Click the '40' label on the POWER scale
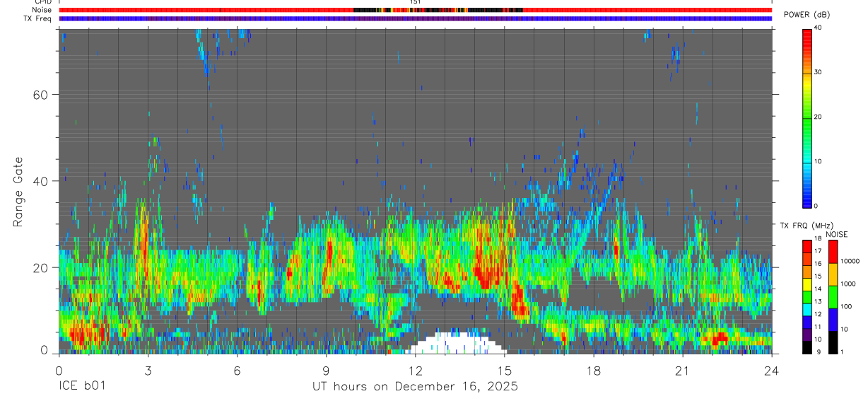 coord(819,28)
